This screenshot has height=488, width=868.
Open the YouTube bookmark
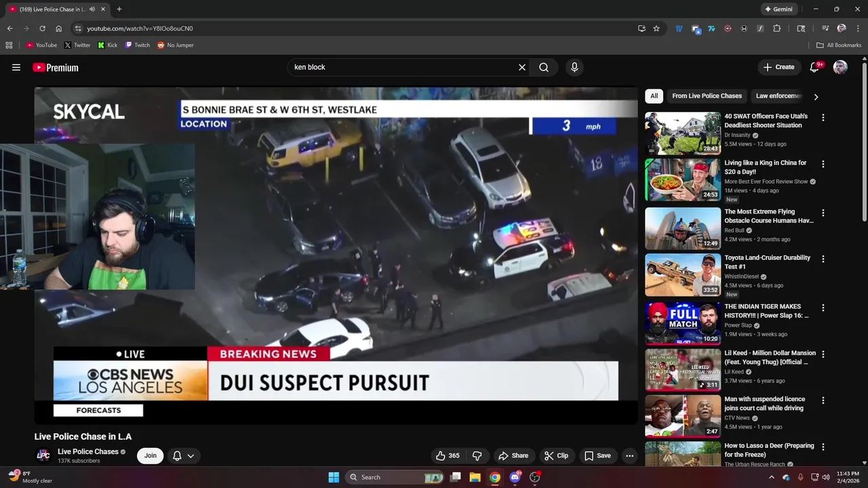[41, 45]
